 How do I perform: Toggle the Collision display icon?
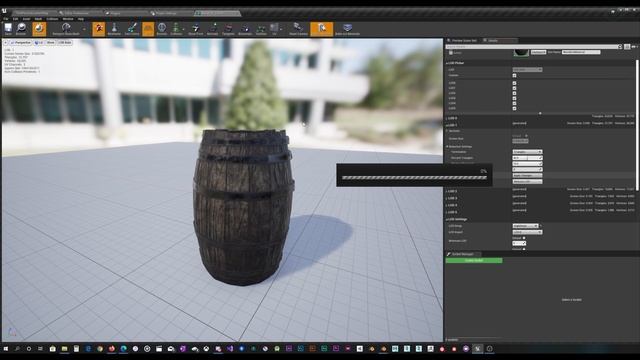[176, 29]
